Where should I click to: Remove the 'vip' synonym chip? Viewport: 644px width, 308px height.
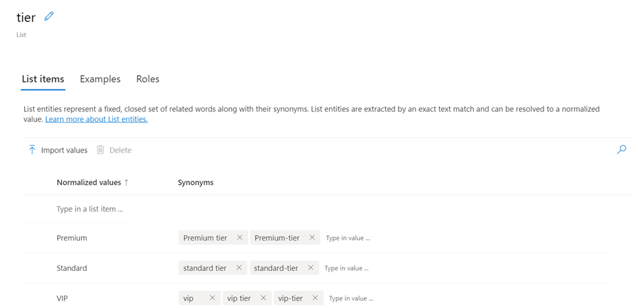(x=212, y=298)
